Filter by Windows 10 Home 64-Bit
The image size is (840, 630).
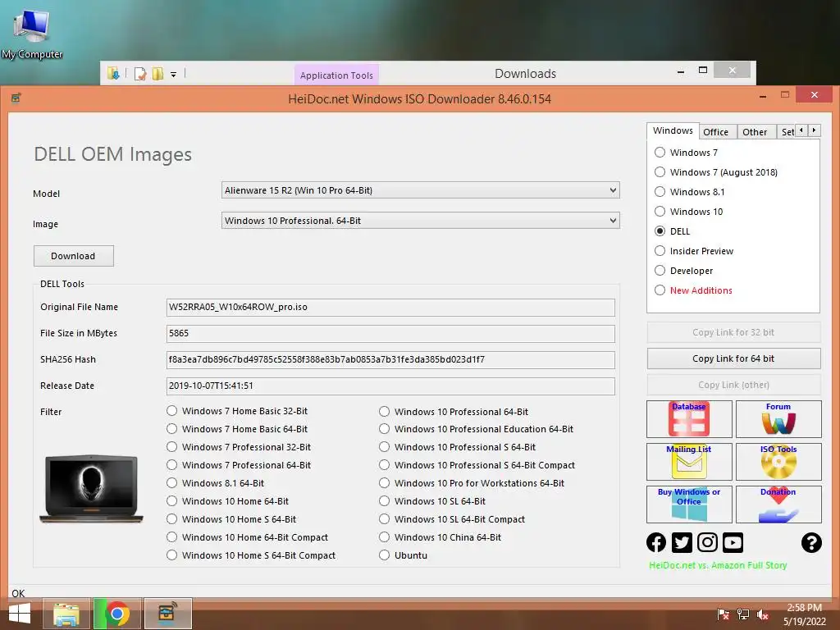pyautogui.click(x=171, y=501)
